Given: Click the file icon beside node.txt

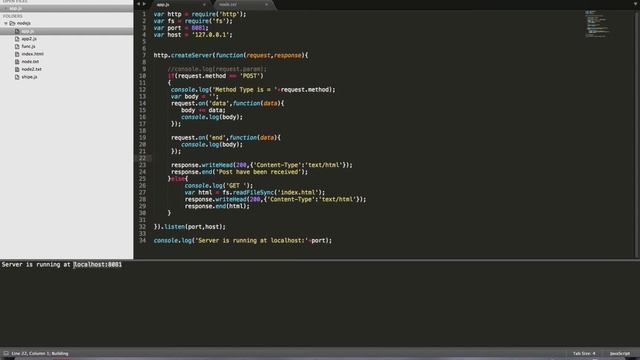Looking at the screenshot, I should click(17, 62).
